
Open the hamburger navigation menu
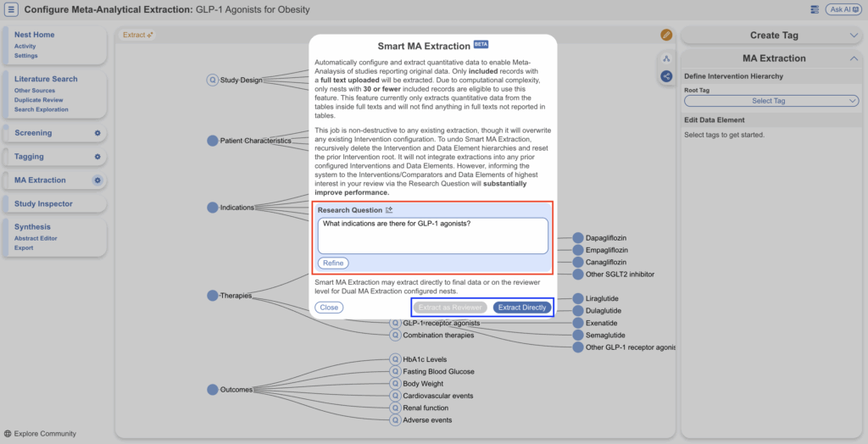coord(12,9)
